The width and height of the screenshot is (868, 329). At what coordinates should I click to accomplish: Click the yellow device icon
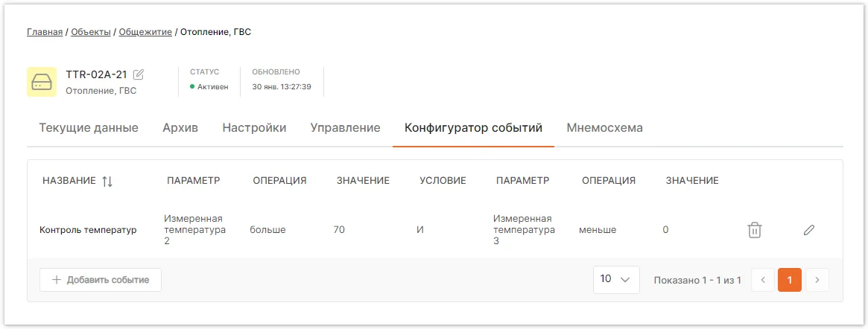[x=42, y=82]
